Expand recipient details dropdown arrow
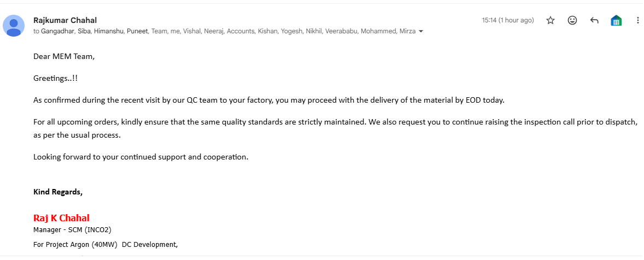 [420, 32]
